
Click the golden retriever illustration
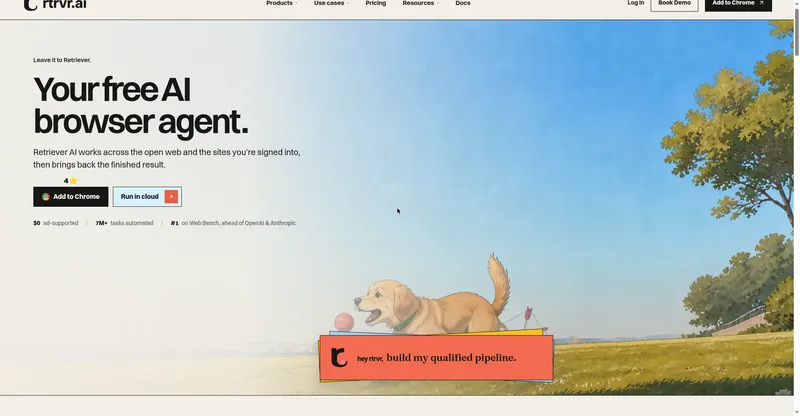[433, 296]
